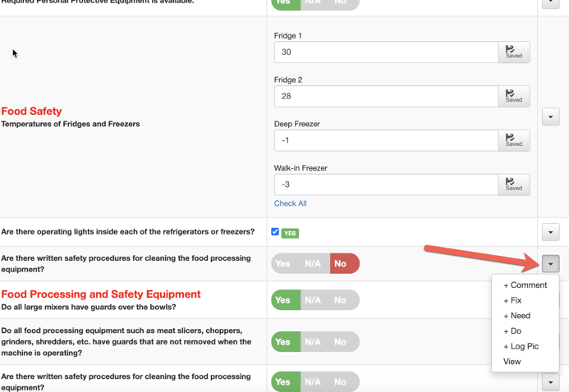The image size is (569, 392).
Task: Expand the Food Safety temperatures row dropdown
Action: pos(550,116)
